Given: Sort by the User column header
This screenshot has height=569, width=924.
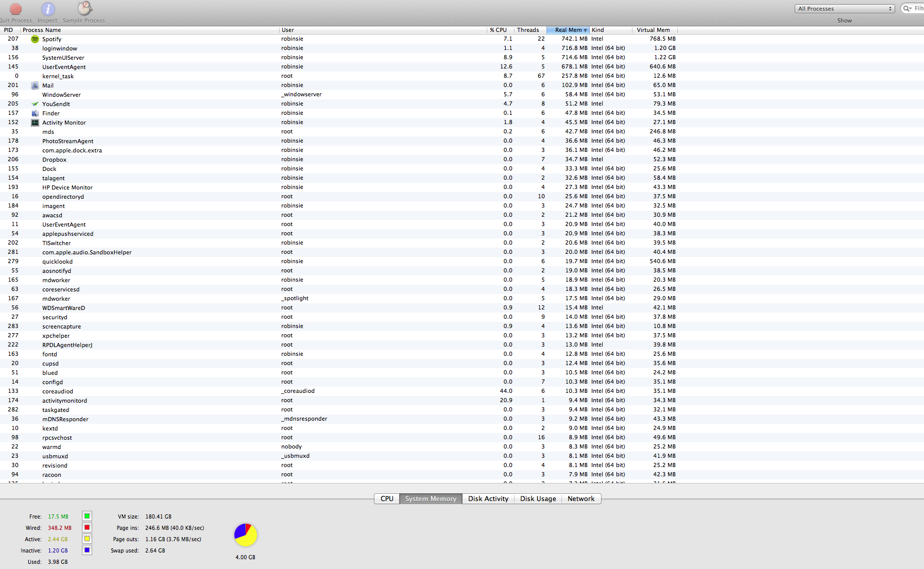Looking at the screenshot, I should pyautogui.click(x=383, y=30).
